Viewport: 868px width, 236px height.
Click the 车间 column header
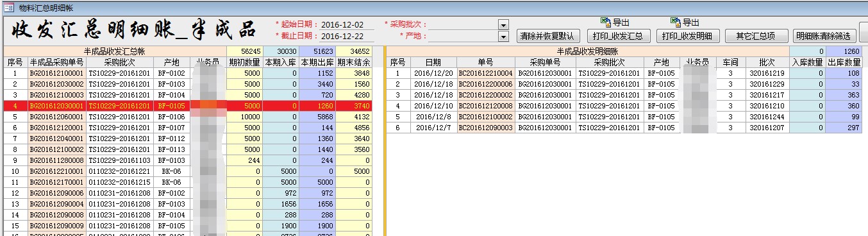pos(730,62)
